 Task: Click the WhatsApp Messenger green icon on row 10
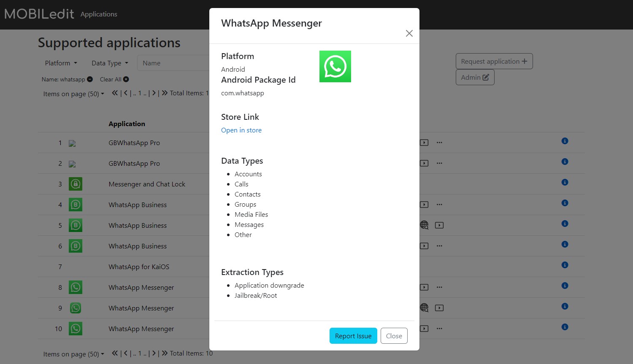[x=75, y=329]
